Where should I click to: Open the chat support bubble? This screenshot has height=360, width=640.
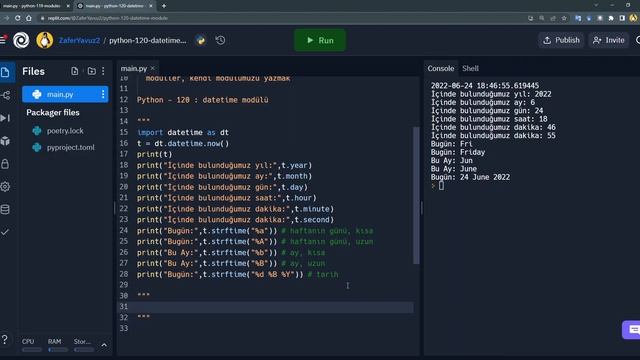coord(632,330)
